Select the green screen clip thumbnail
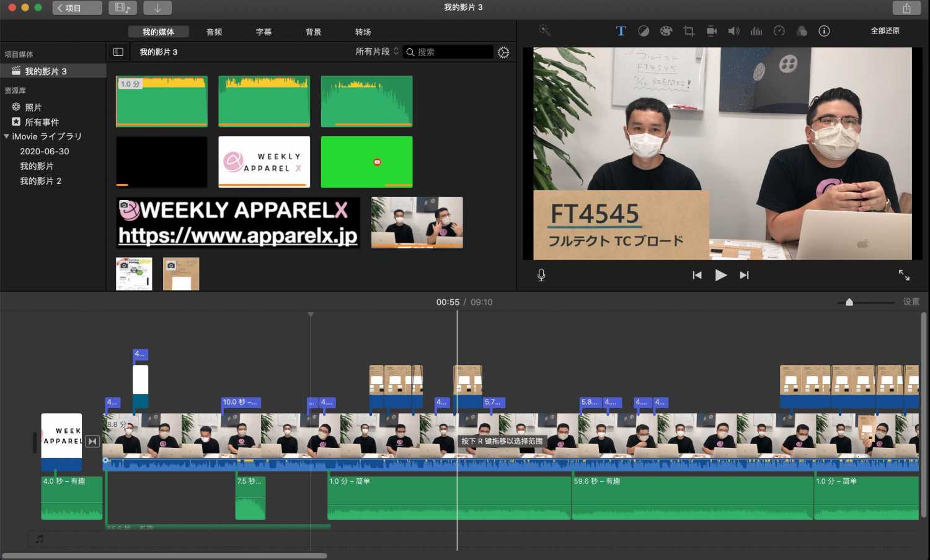This screenshot has height=560, width=930. [x=366, y=162]
